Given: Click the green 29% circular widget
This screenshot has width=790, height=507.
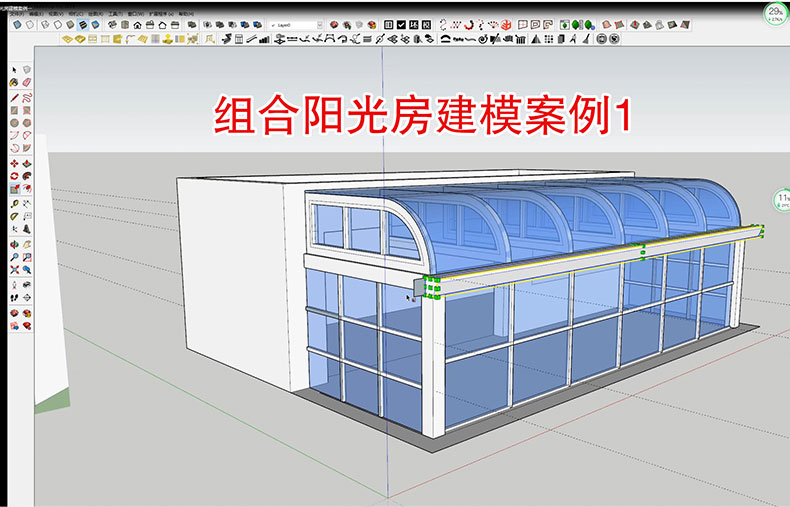Looking at the screenshot, I should [x=773, y=14].
